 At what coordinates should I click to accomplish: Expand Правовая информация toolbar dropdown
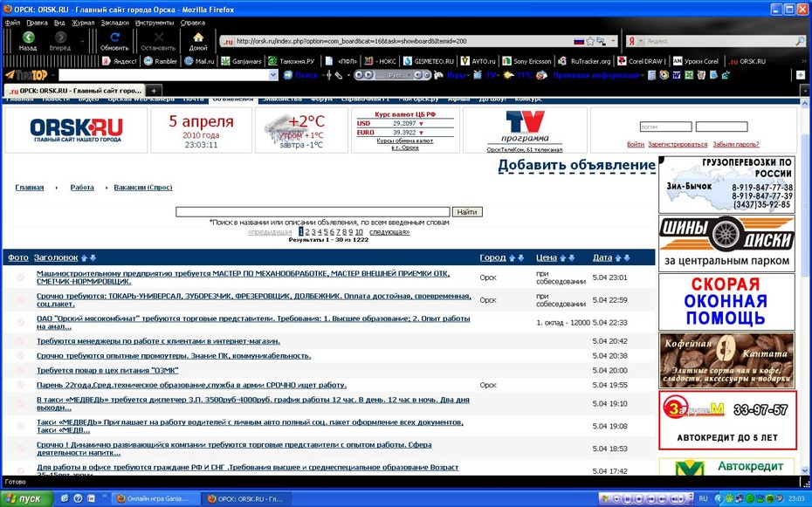[642, 75]
